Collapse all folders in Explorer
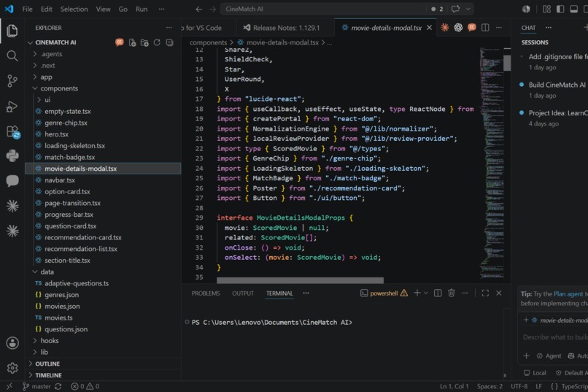The image size is (588, 392). pos(169,43)
